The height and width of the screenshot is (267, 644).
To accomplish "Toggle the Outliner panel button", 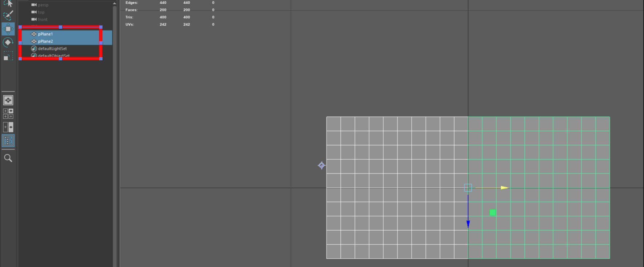I will click(8, 141).
